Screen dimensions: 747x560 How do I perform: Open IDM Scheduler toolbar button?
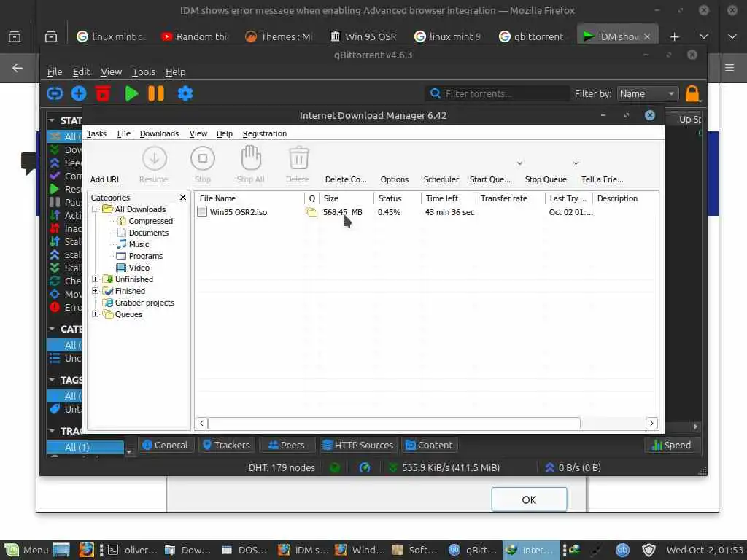(441, 179)
